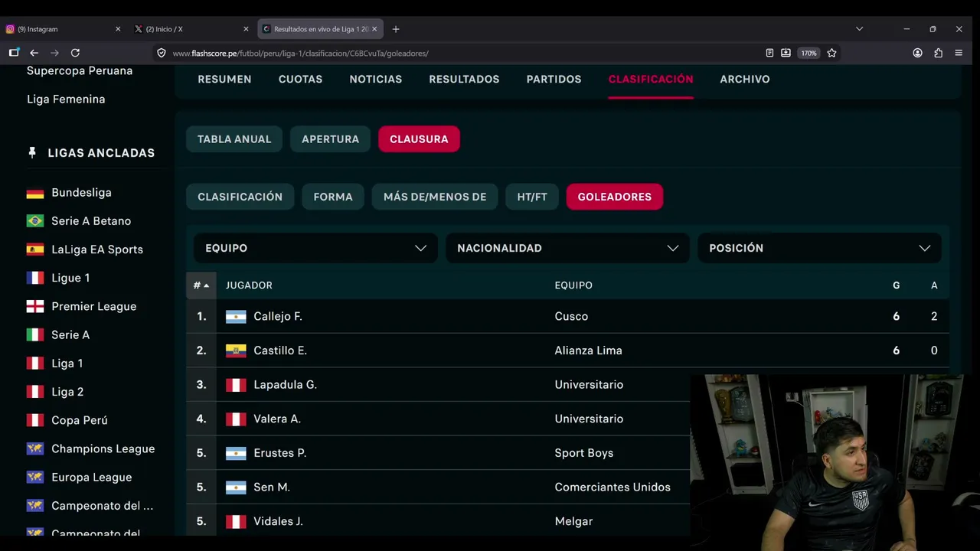The image size is (980, 551).
Task: Open the CUOTAS tab
Action: point(300,79)
